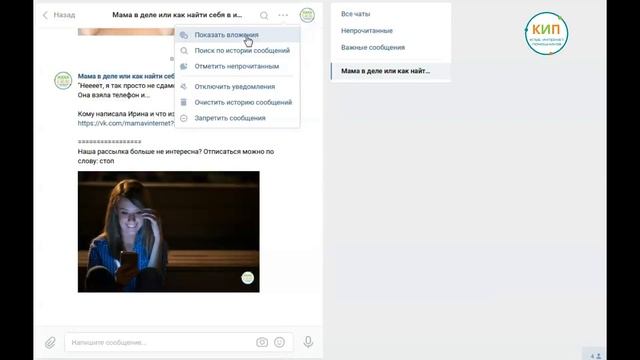Viewport: 640px width, 360px height.
Task: Follow the vk.com/mamavinternet link
Action: point(126,123)
